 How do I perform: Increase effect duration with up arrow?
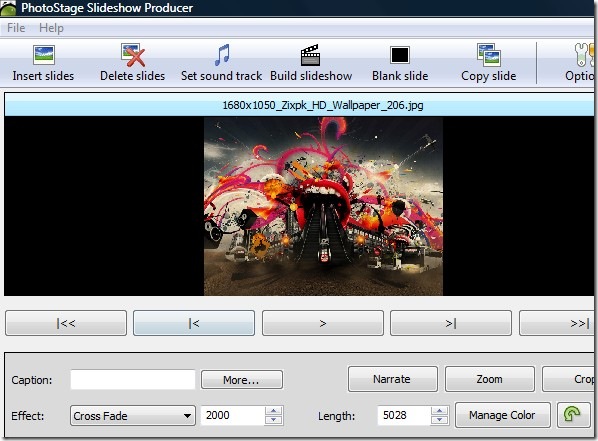[x=273, y=410]
